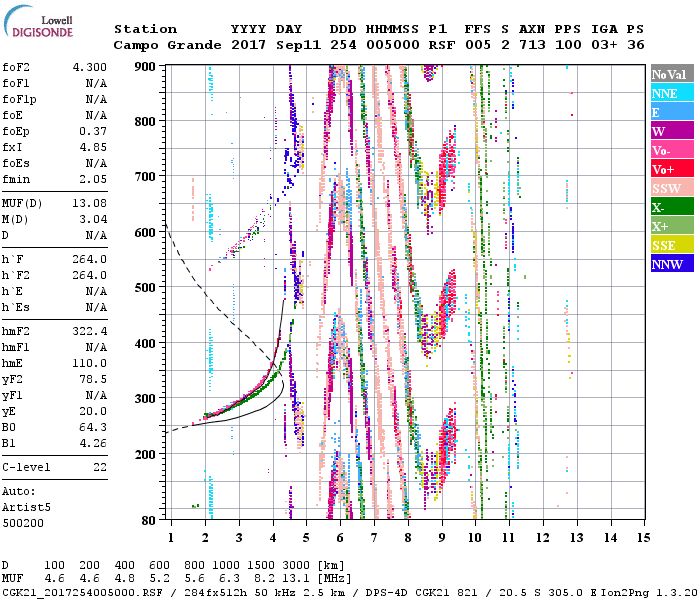Click the h`F2 label row
Viewport: 700px width, 600px height.
tap(54, 275)
